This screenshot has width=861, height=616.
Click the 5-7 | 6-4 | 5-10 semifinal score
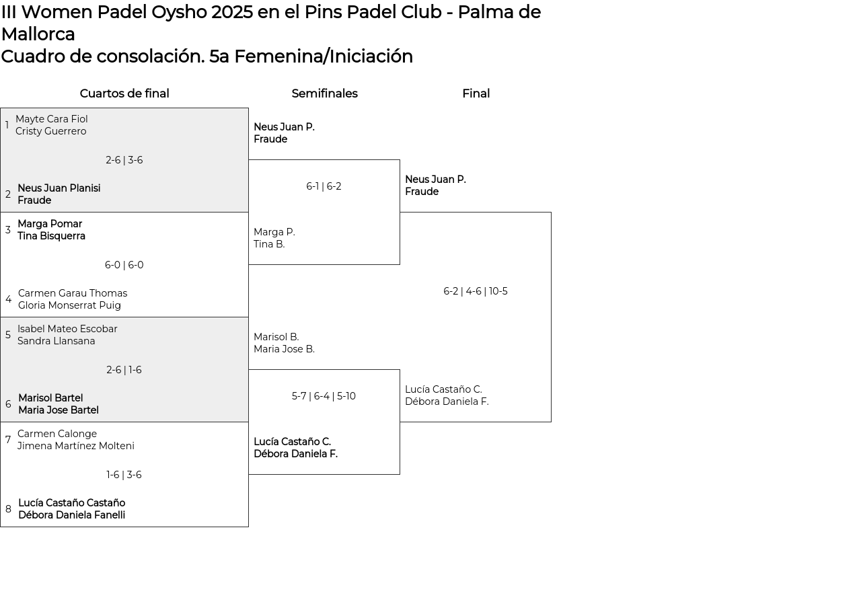pos(324,396)
